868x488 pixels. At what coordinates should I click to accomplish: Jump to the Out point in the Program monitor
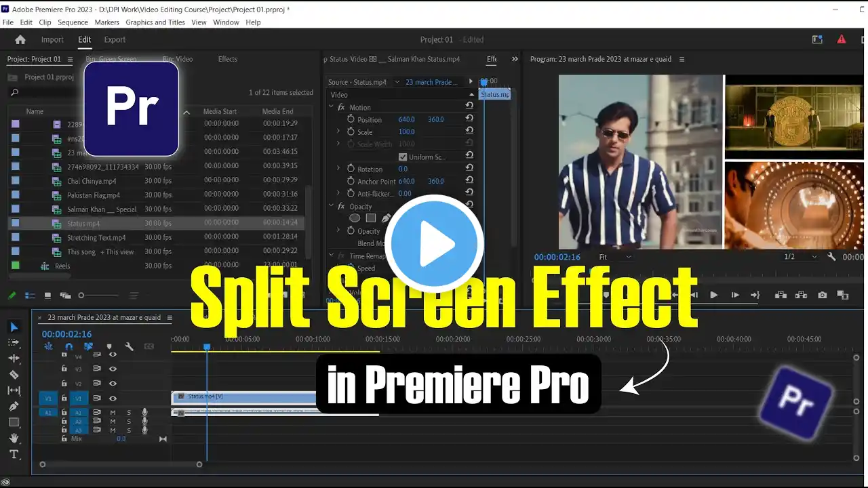[755, 295]
